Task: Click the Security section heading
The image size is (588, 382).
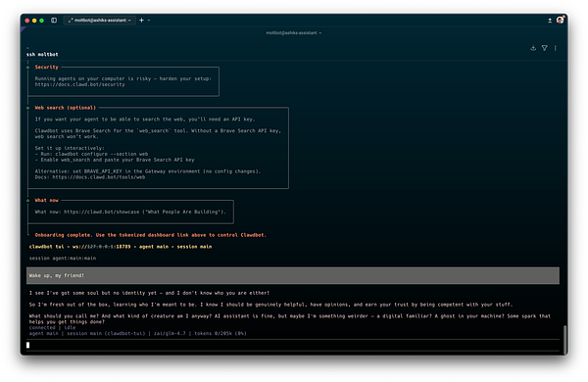Action: pyautogui.click(x=46, y=68)
